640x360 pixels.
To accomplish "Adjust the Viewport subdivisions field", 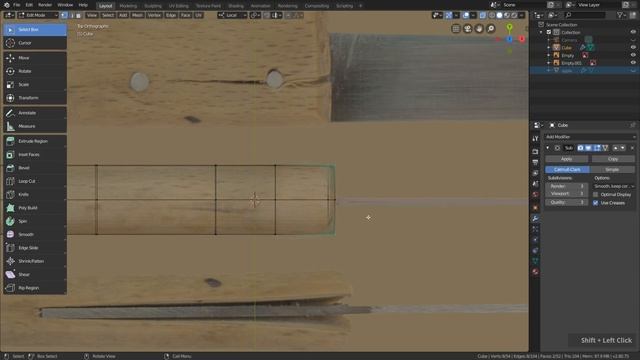I will tap(567, 194).
